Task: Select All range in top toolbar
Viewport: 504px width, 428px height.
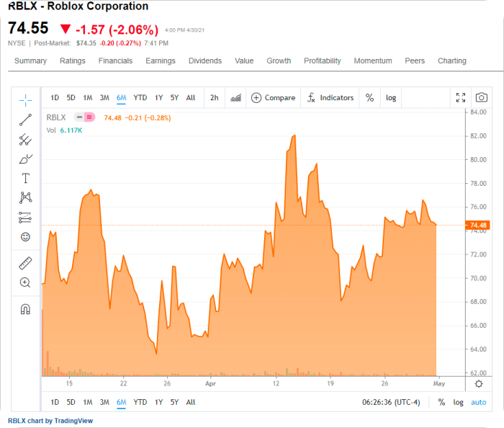Action: pyautogui.click(x=191, y=98)
